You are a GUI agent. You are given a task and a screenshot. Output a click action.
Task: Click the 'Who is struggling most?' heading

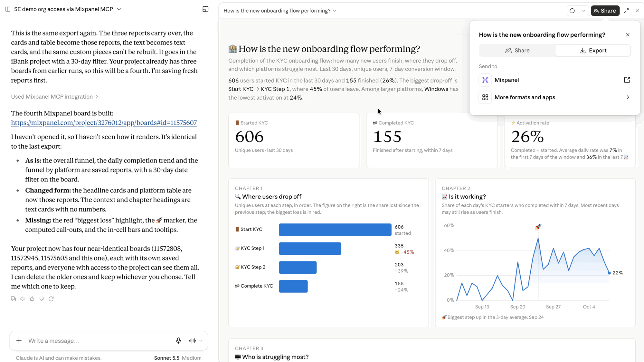tap(275, 357)
